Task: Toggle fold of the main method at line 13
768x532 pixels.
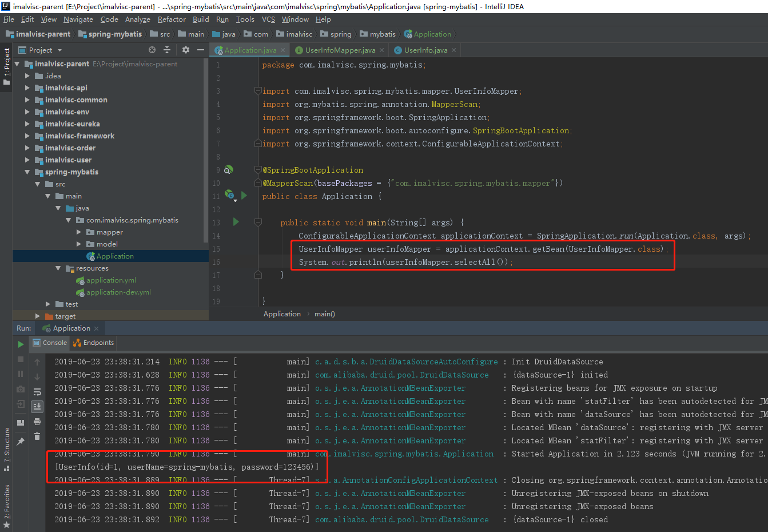Action: tap(258, 222)
